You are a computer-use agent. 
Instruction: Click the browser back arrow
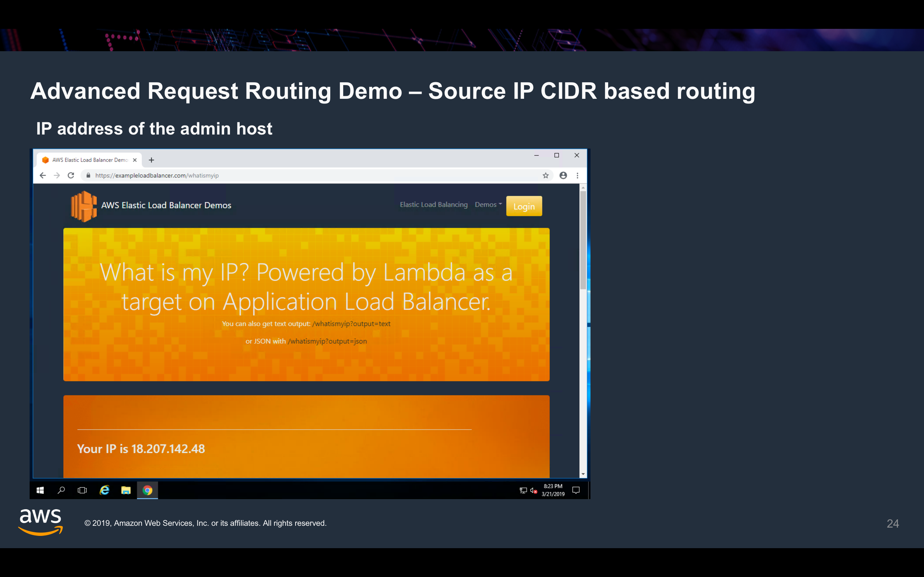pyautogui.click(x=42, y=176)
